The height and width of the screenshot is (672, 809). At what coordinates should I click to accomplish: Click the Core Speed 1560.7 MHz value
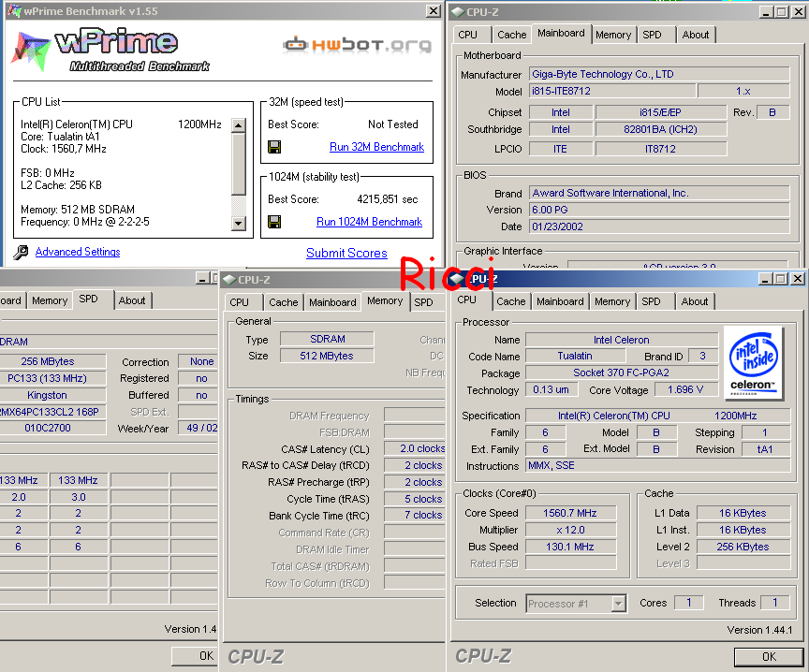[x=570, y=513]
